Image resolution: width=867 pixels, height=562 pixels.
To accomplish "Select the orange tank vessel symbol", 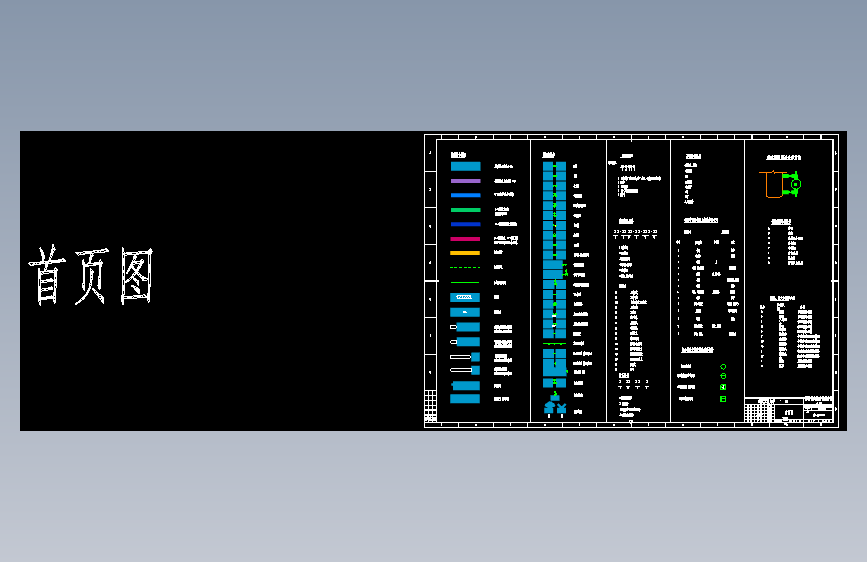I will pos(773,184).
